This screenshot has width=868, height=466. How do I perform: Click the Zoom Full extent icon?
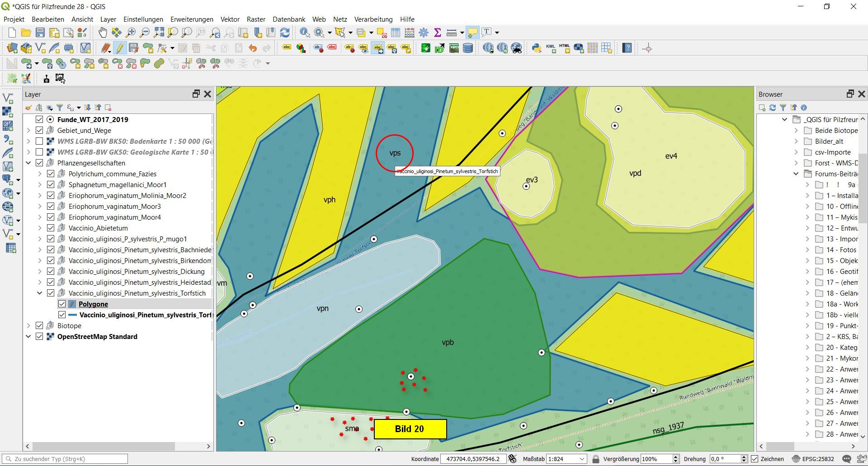coord(159,33)
